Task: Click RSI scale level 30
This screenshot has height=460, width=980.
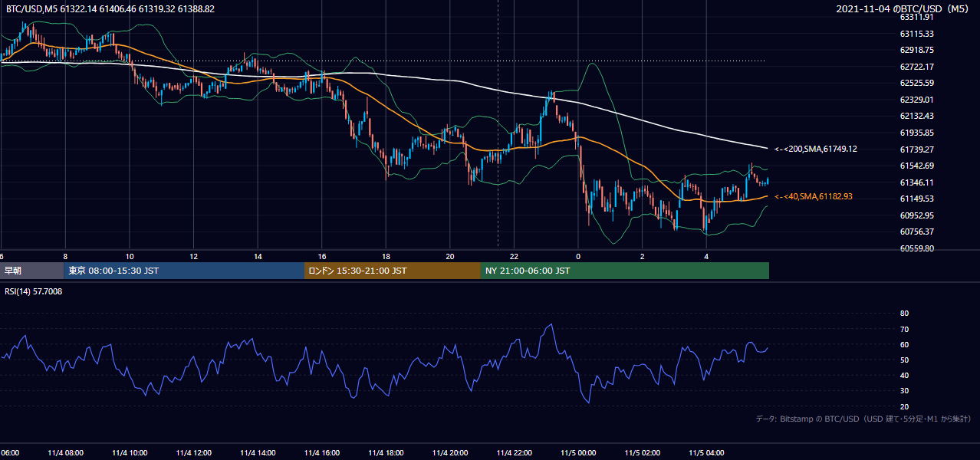Action: click(904, 391)
